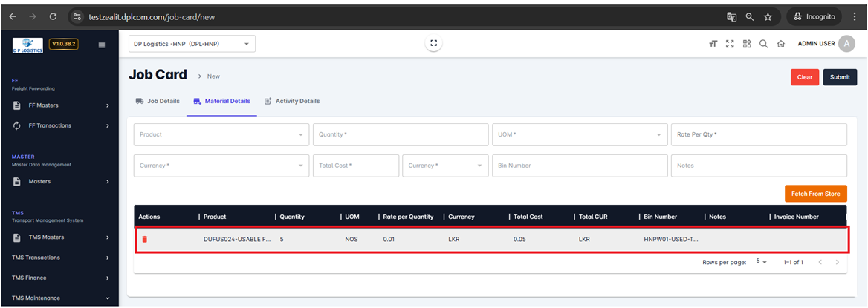This screenshot has height=308, width=868.
Task: Reload the page in browser
Action: click(53, 16)
